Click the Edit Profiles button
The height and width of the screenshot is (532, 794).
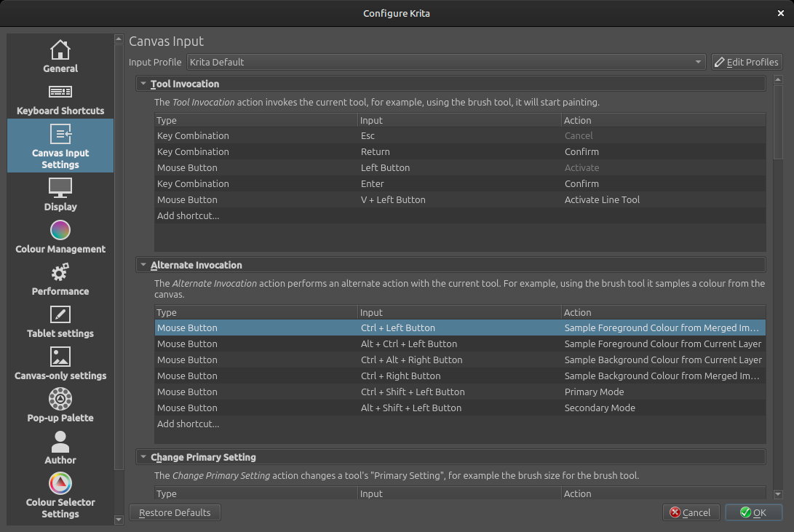click(746, 62)
